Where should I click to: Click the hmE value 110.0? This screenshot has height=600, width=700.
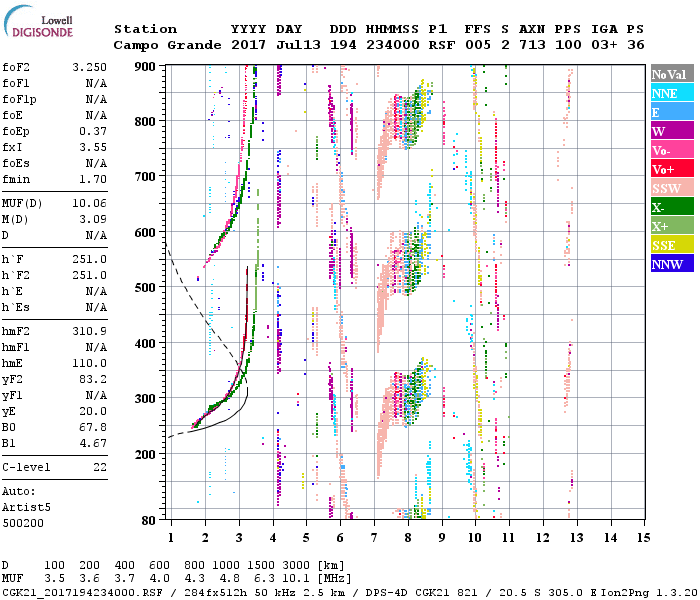pyautogui.click(x=89, y=363)
